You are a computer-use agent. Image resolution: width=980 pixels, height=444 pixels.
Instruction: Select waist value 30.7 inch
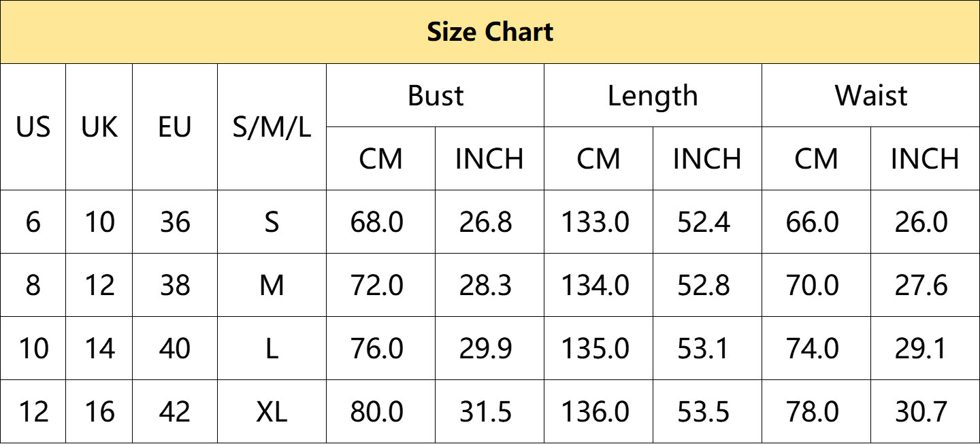point(921,411)
